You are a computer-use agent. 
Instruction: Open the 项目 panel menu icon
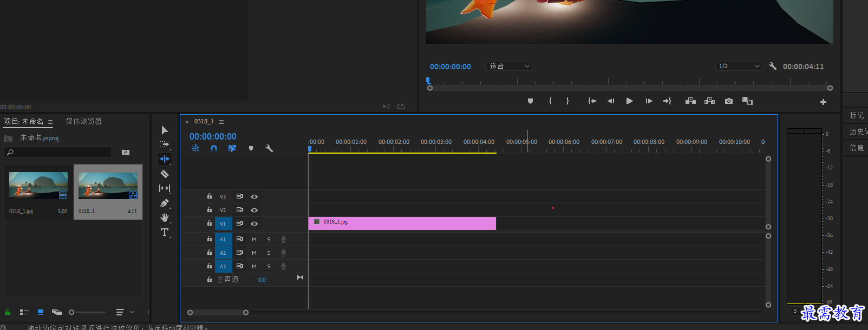(50, 122)
